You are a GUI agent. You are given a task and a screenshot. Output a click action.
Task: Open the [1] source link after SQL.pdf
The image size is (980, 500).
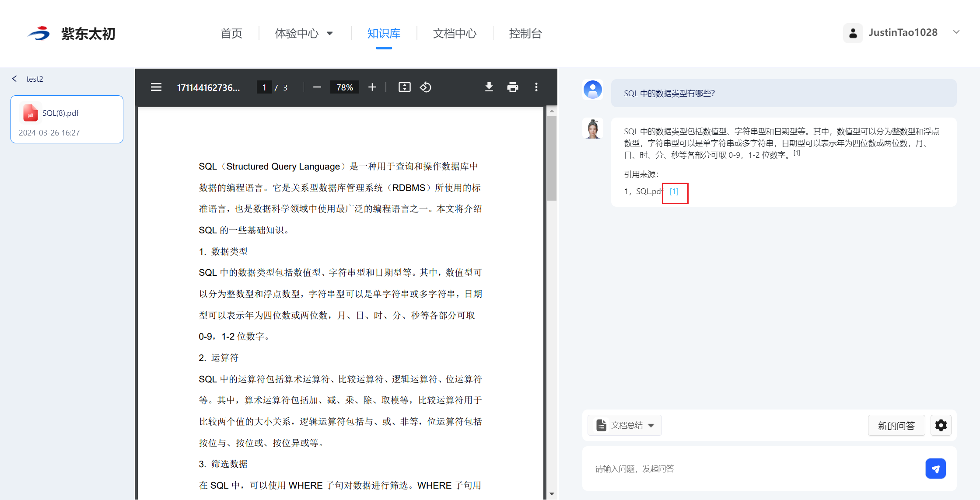(674, 191)
